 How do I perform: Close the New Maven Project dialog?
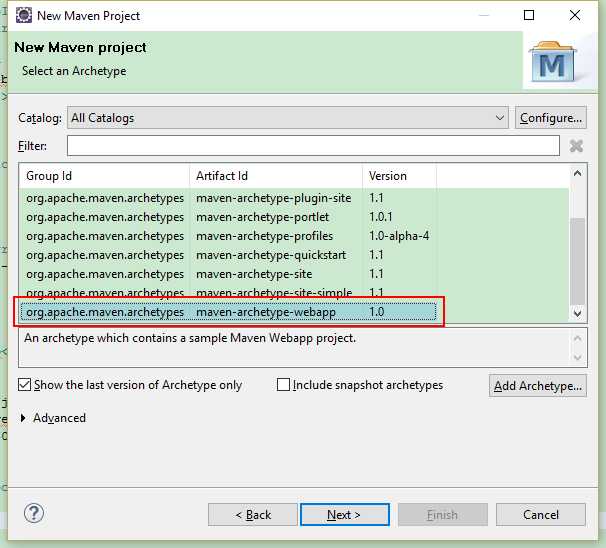coord(575,15)
